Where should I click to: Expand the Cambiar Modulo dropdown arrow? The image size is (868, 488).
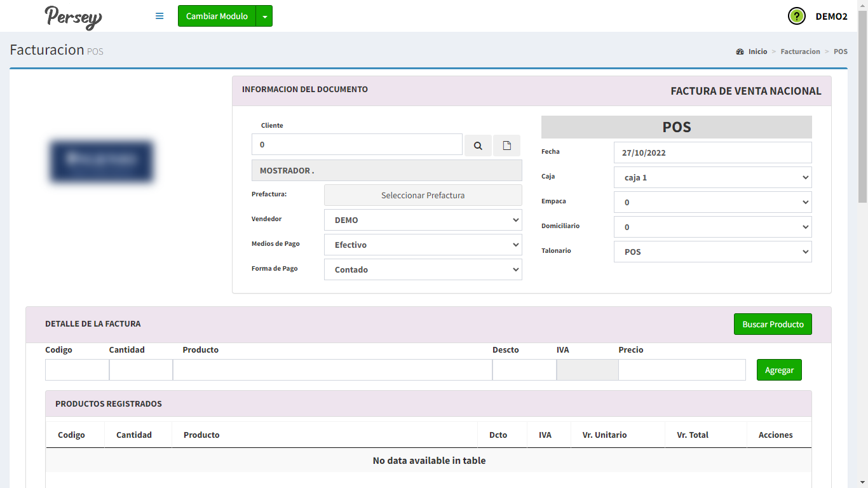tap(264, 16)
